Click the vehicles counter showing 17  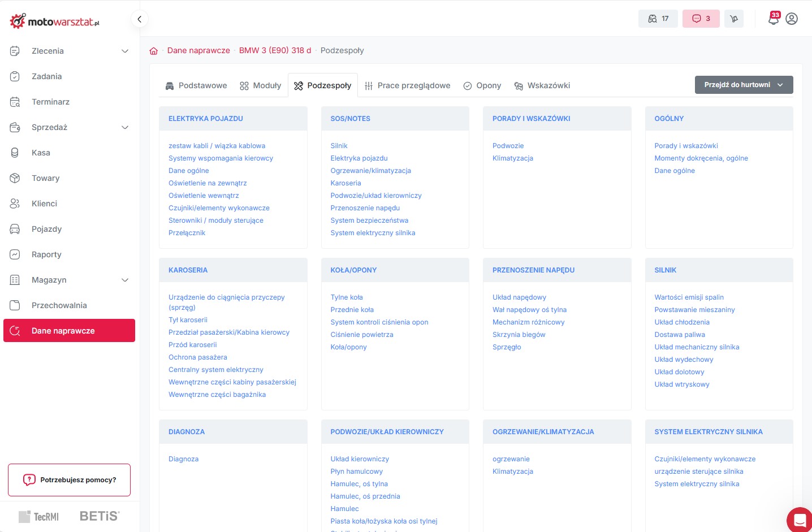[658, 19]
